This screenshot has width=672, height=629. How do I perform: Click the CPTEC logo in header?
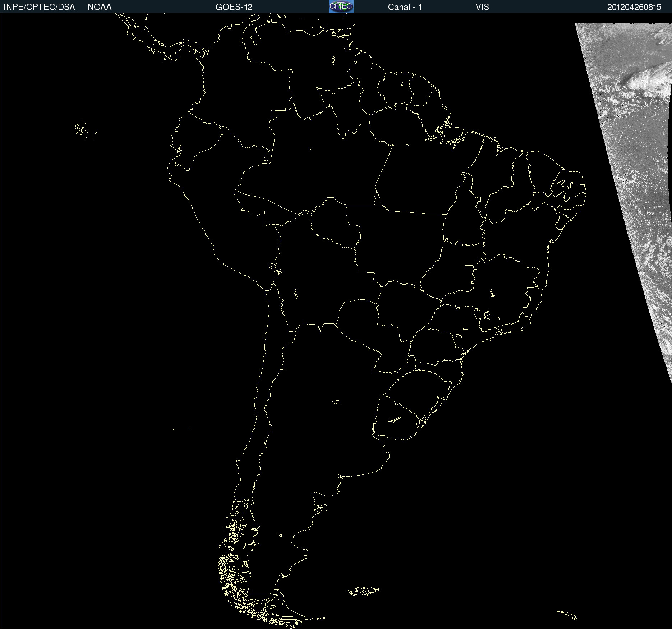click(341, 6)
